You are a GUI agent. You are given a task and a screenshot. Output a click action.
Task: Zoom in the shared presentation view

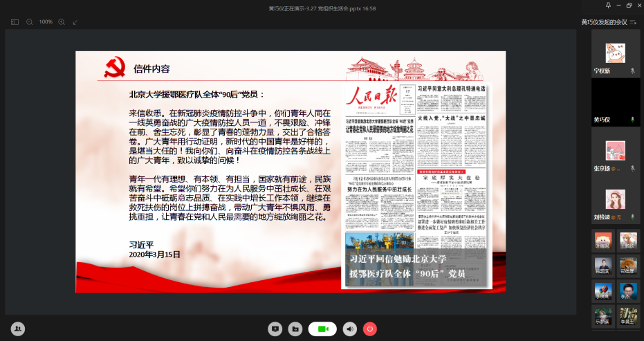[62, 22]
